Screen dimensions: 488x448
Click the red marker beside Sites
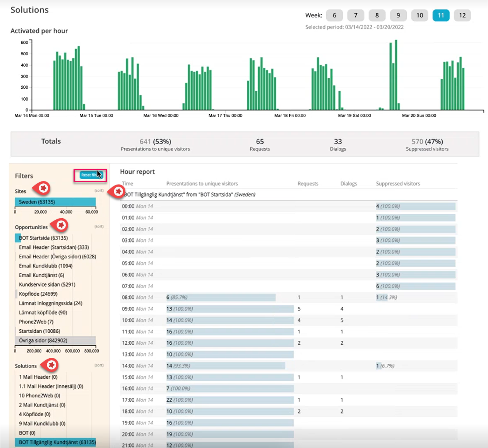[43, 188]
